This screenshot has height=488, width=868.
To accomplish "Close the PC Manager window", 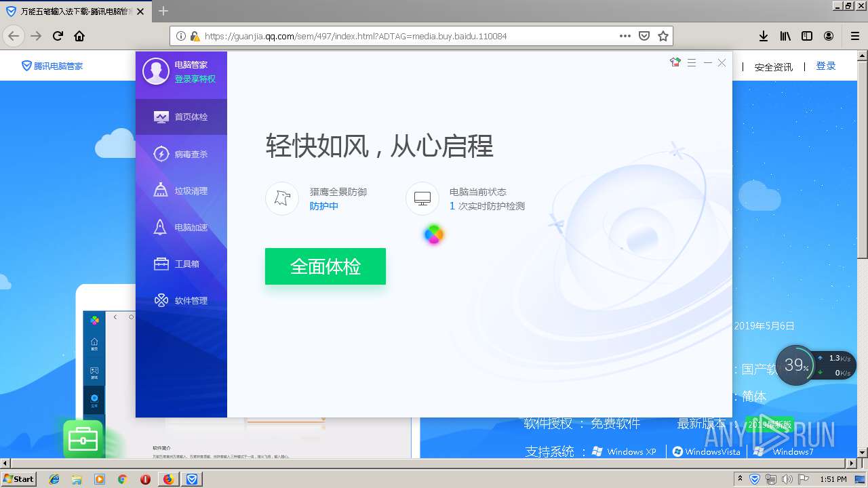I will click(x=722, y=62).
